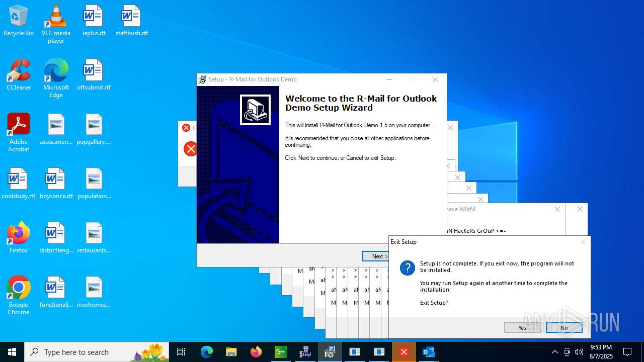The image size is (644, 362).
Task: Select the offsubmit.rtf document icon
Action: tap(94, 75)
